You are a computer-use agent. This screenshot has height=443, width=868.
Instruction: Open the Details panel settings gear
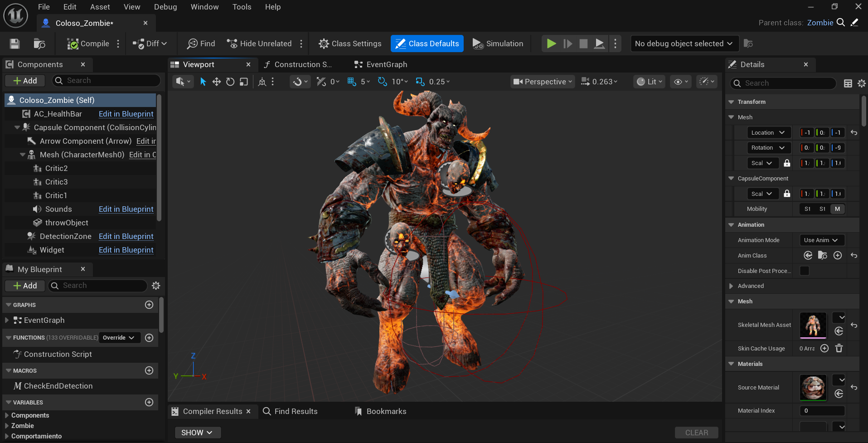[x=861, y=83]
